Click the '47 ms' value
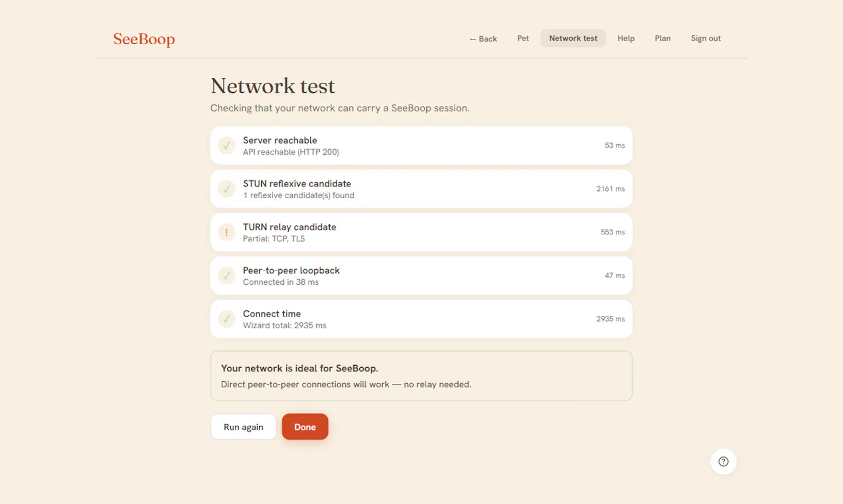Image resolution: width=843 pixels, height=504 pixels. [614, 275]
